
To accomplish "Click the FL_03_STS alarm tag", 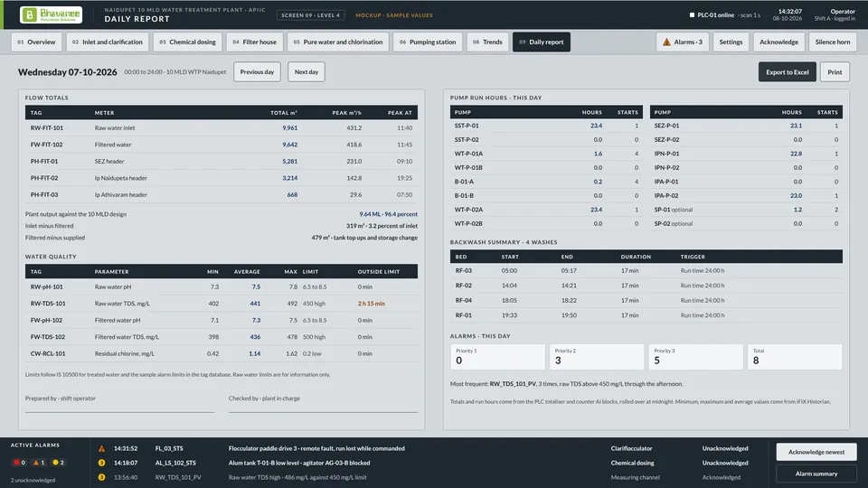I will pyautogui.click(x=169, y=449).
